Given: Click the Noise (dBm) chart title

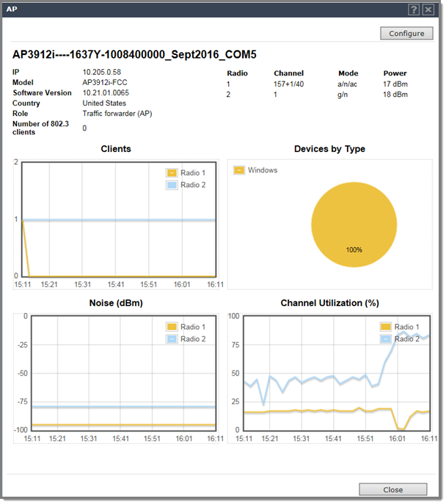Looking at the screenshot, I should [x=115, y=303].
